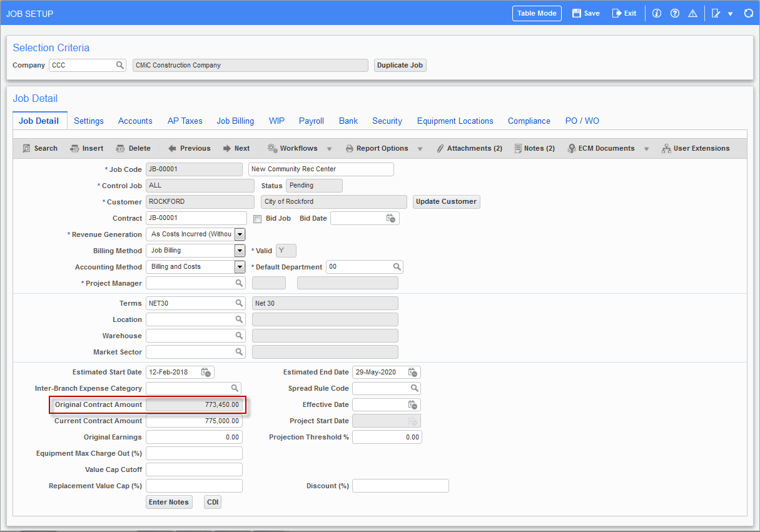This screenshot has height=532, width=760.
Task: Open the Billing Method dropdown
Action: tap(239, 250)
